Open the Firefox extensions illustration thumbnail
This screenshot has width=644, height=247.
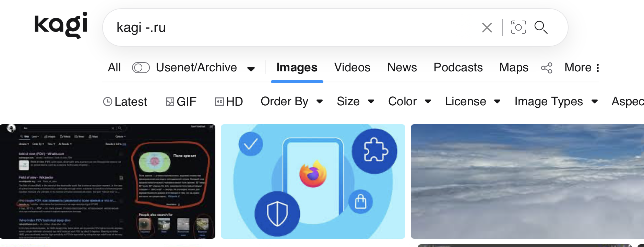tap(313, 181)
